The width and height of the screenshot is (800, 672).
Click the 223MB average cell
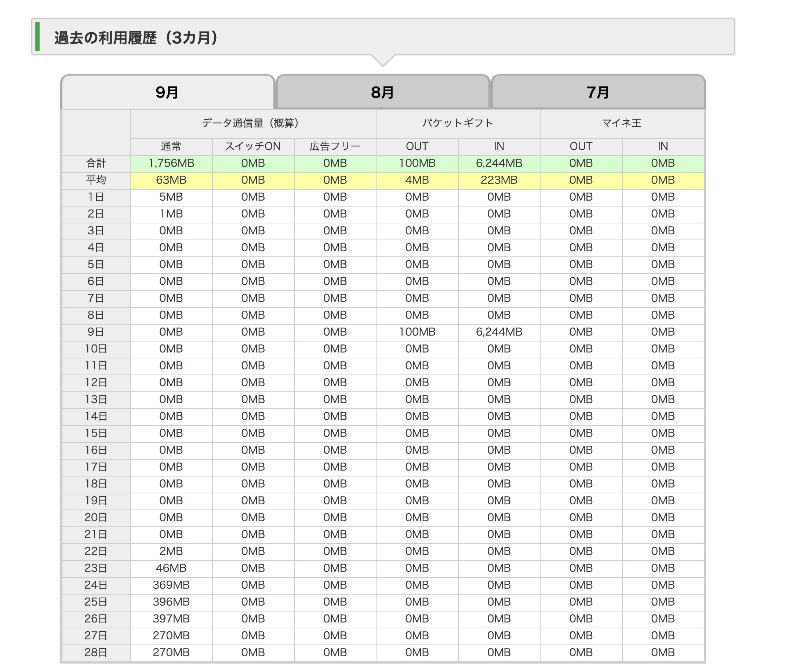[x=498, y=180]
